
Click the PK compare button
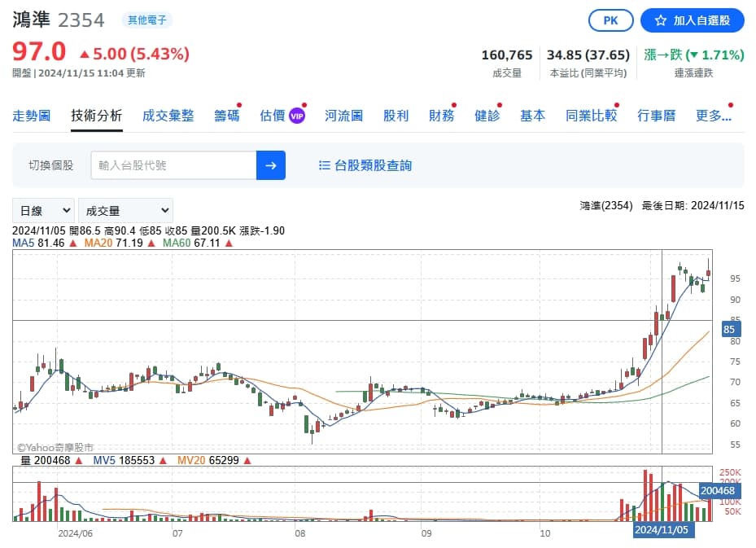point(611,20)
